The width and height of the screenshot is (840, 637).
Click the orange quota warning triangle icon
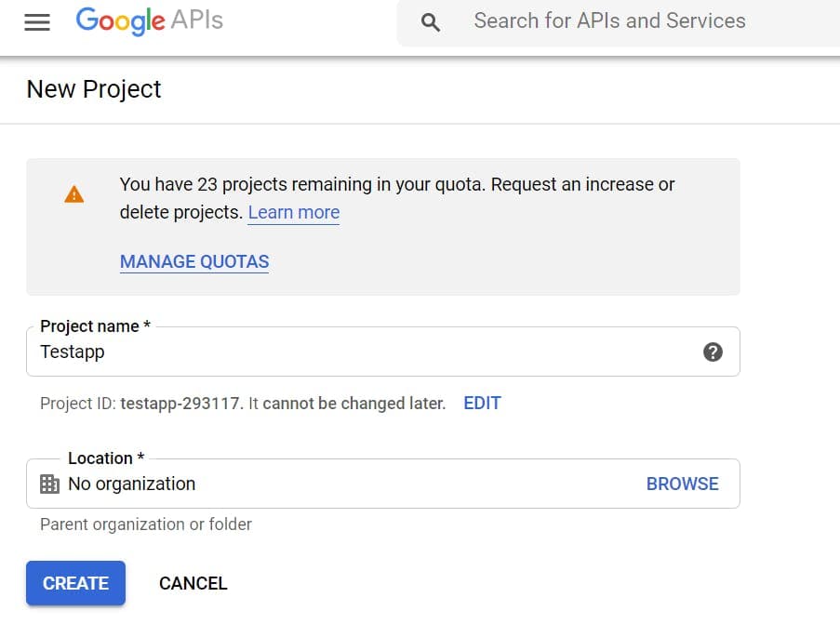[74, 194]
